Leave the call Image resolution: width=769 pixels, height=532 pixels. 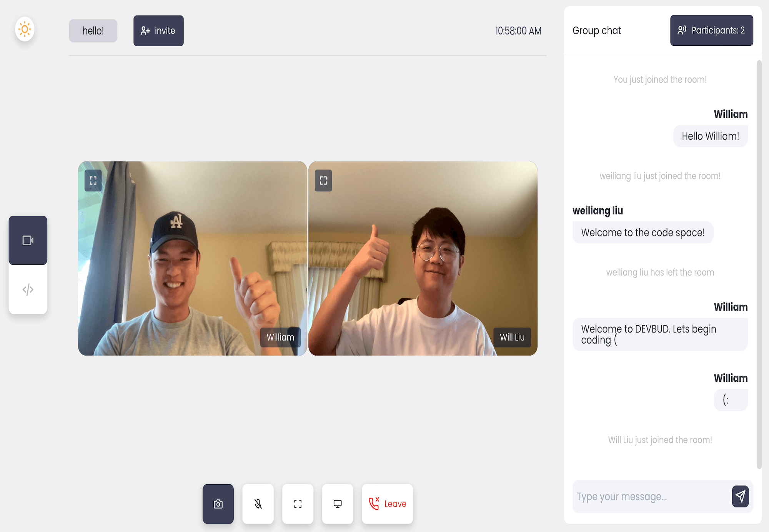pyautogui.click(x=387, y=504)
